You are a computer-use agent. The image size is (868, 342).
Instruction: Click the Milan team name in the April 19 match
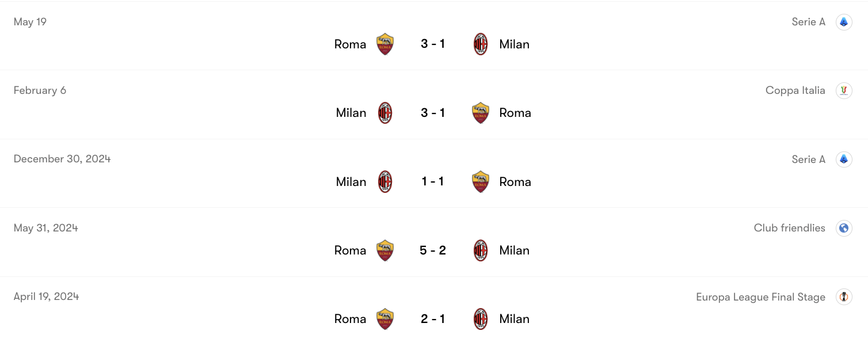coord(514,318)
